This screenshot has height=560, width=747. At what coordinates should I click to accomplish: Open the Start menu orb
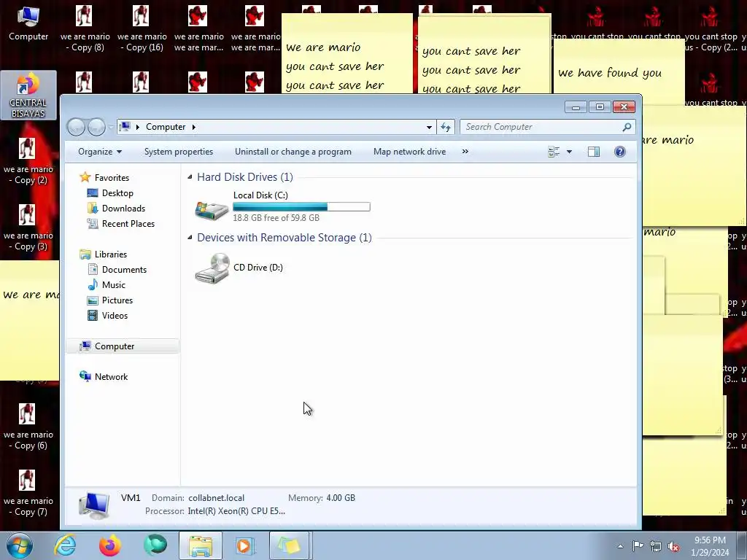(x=20, y=545)
